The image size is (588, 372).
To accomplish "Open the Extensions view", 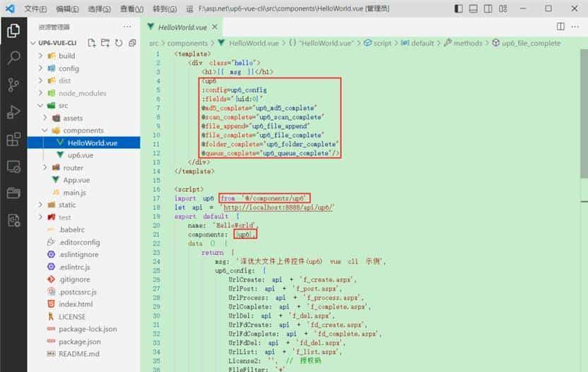I will click(13, 140).
